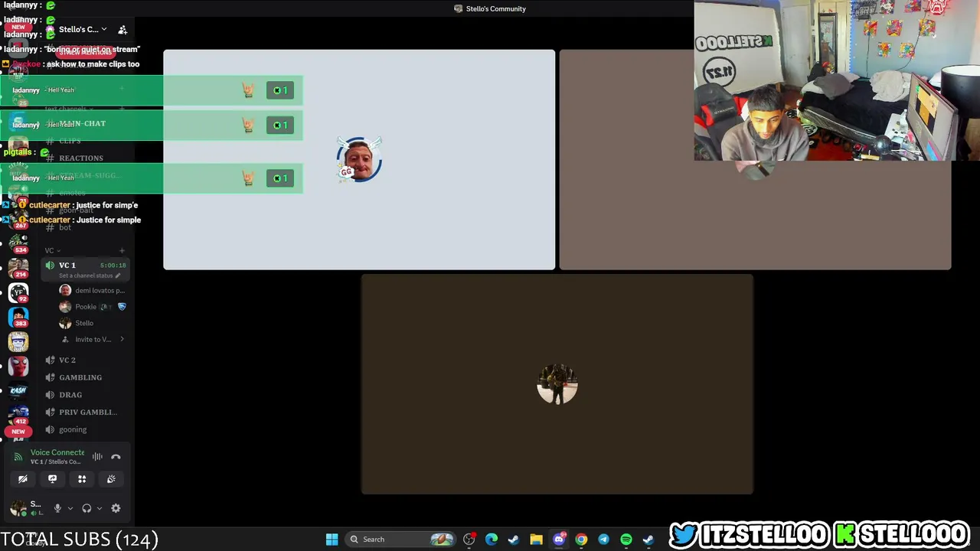Open Telegram from taskbar
This screenshot has height=551, width=980.
pyautogui.click(x=603, y=540)
